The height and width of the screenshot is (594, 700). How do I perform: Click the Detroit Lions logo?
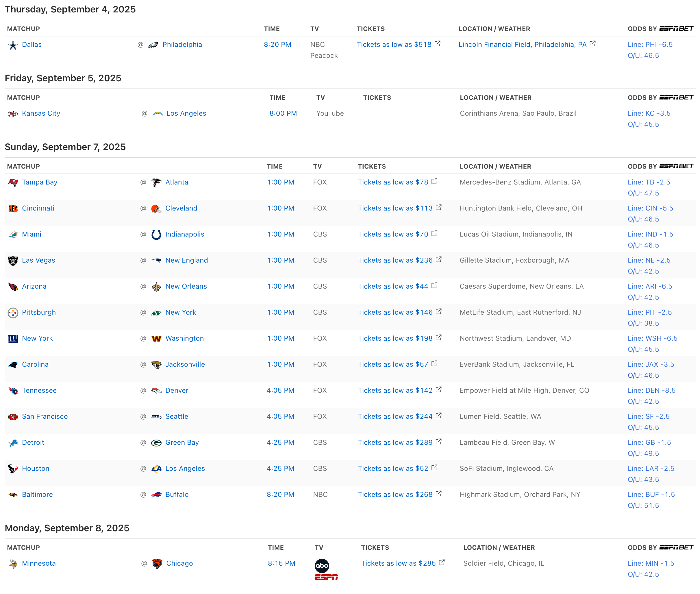tap(13, 443)
